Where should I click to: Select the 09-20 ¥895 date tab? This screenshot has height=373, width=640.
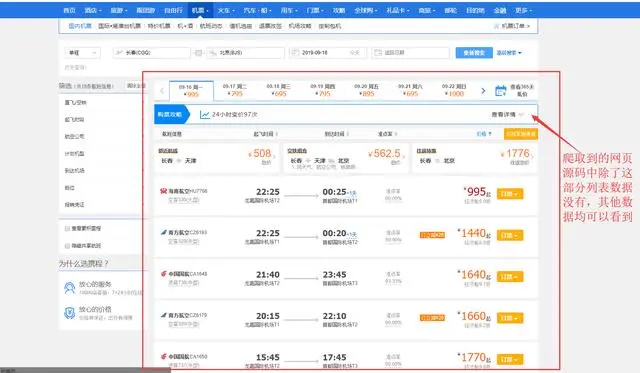point(366,90)
